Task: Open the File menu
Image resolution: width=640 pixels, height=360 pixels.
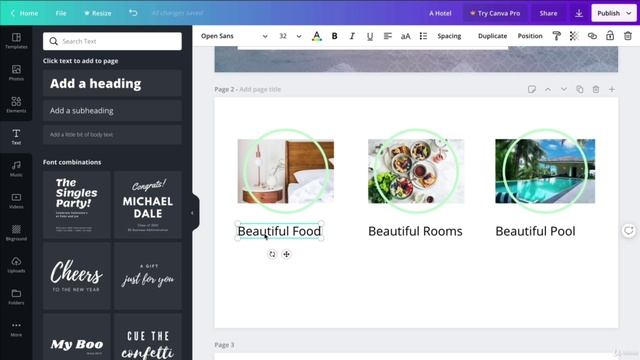Action: (61, 13)
